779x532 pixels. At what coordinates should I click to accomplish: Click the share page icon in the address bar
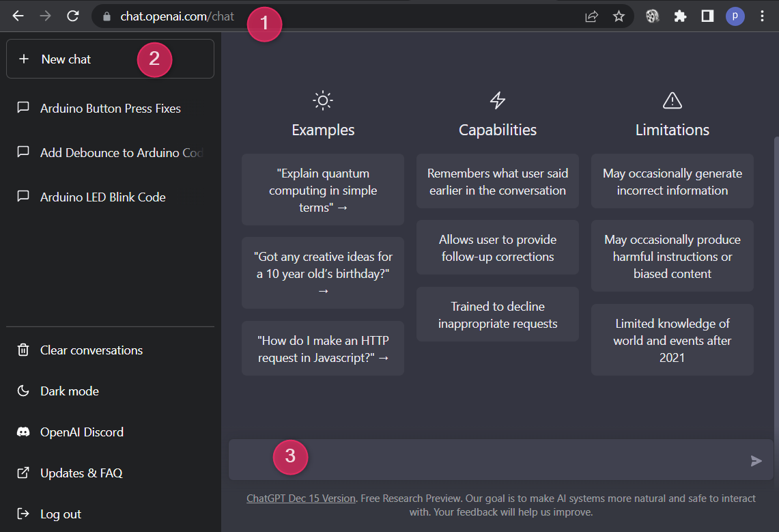591,16
